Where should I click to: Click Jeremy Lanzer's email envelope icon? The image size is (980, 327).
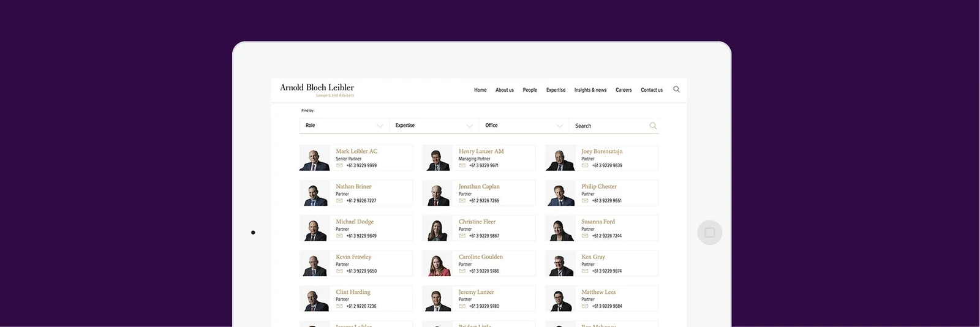[x=462, y=306]
